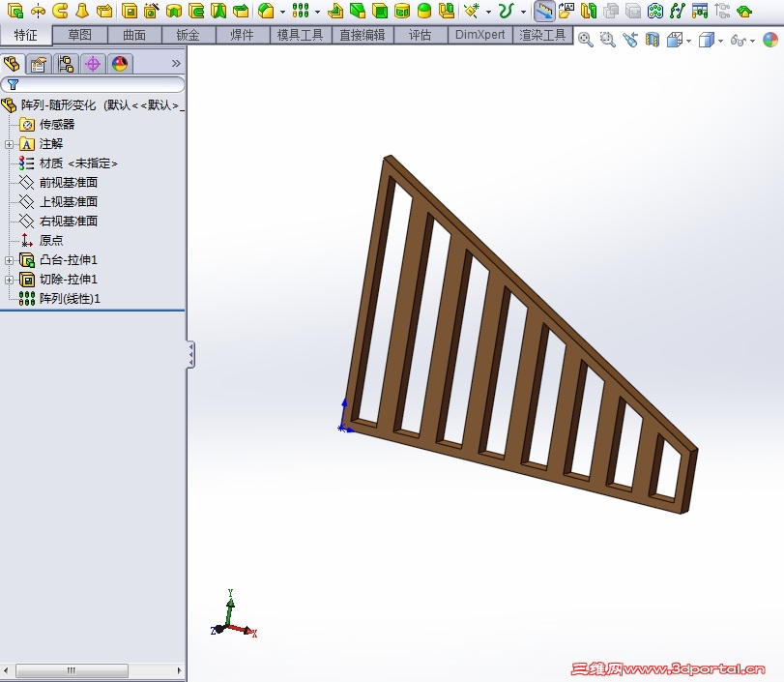The width and height of the screenshot is (784, 682).
Task: Click the feature tree filter field
Action: click(93, 84)
